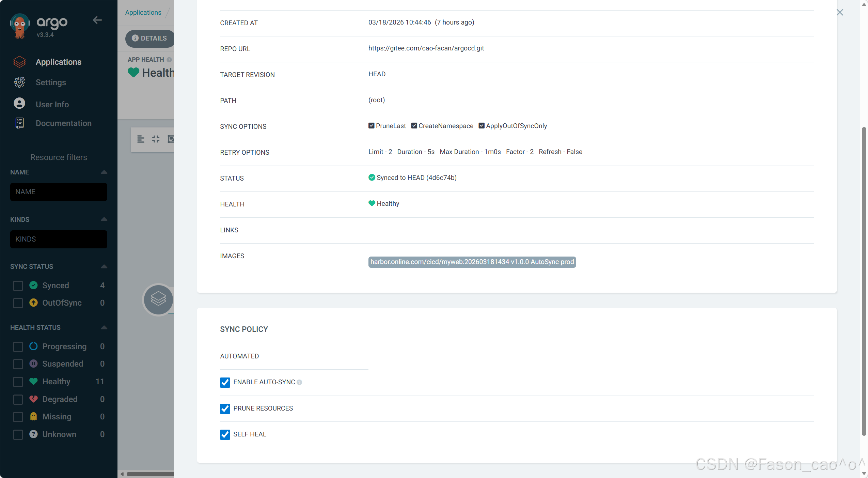Uncheck ENABLE AUTO-SYNC checkbox
The image size is (868, 478).
[x=225, y=382]
